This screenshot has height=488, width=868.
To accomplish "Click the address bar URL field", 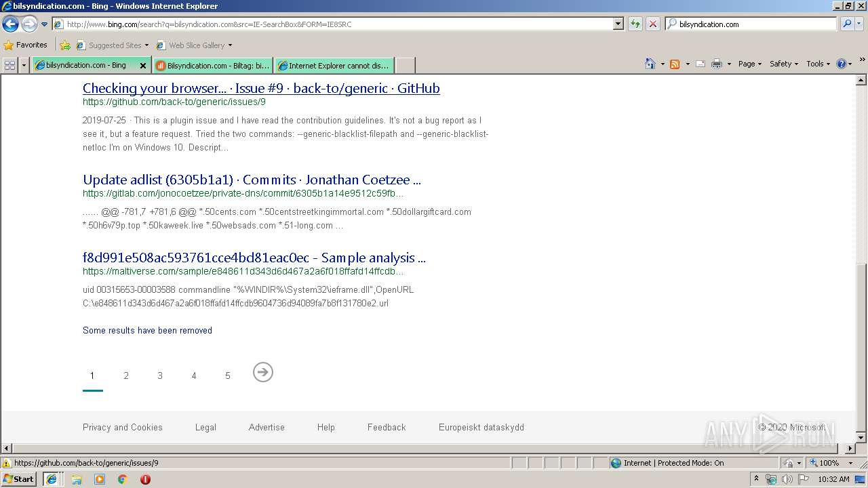I will [332, 24].
